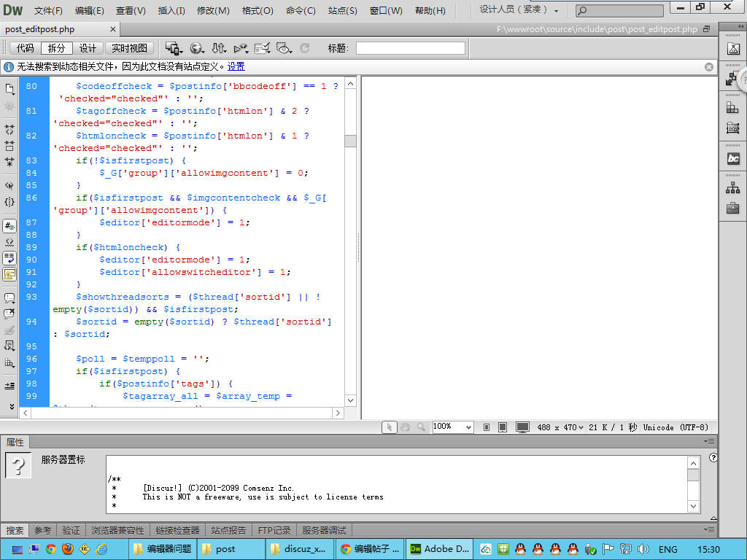
Task: Select the pointer tool in status bar
Action: (x=390, y=427)
